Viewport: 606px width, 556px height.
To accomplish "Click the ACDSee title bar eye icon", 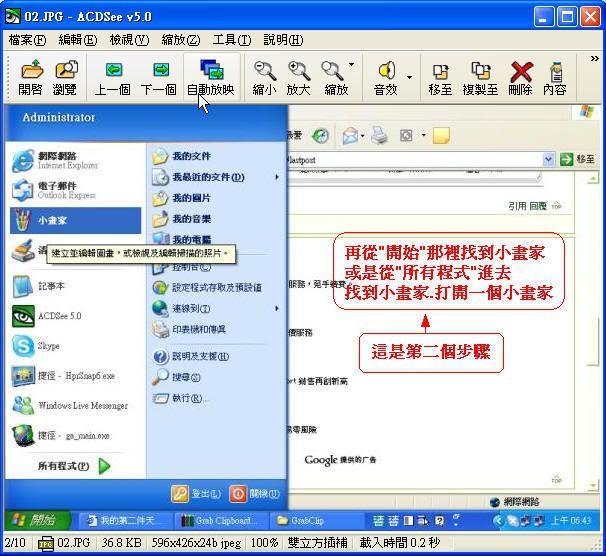I will click(12, 16).
